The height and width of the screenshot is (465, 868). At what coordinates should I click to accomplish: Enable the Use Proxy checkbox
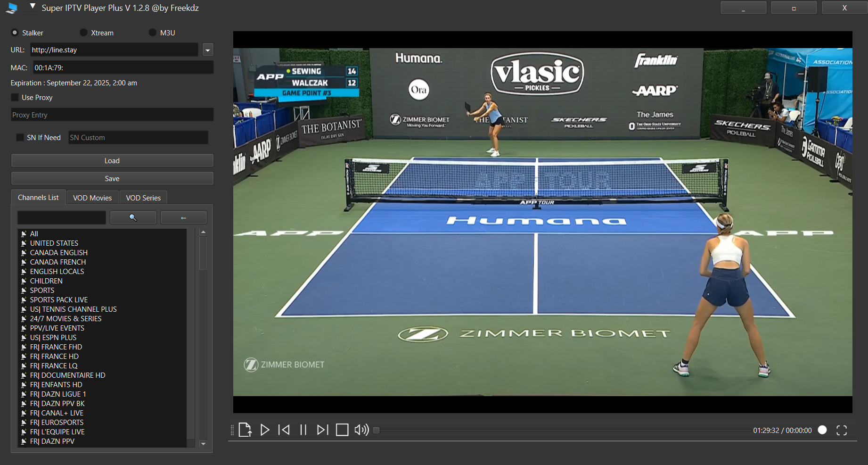pyautogui.click(x=15, y=97)
